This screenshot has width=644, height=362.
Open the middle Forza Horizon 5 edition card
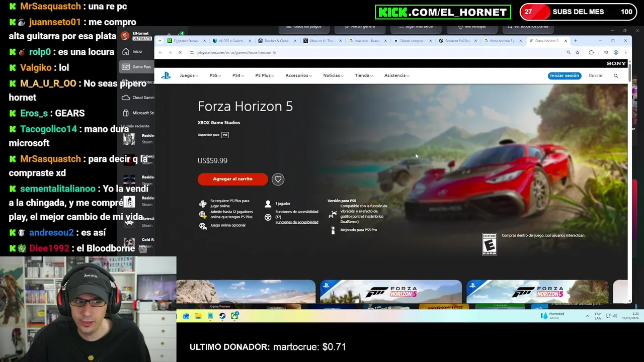390,292
